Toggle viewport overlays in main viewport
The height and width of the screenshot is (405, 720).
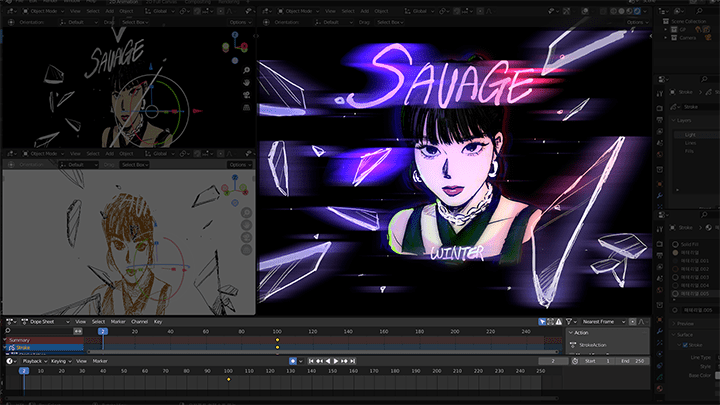tap(585, 11)
